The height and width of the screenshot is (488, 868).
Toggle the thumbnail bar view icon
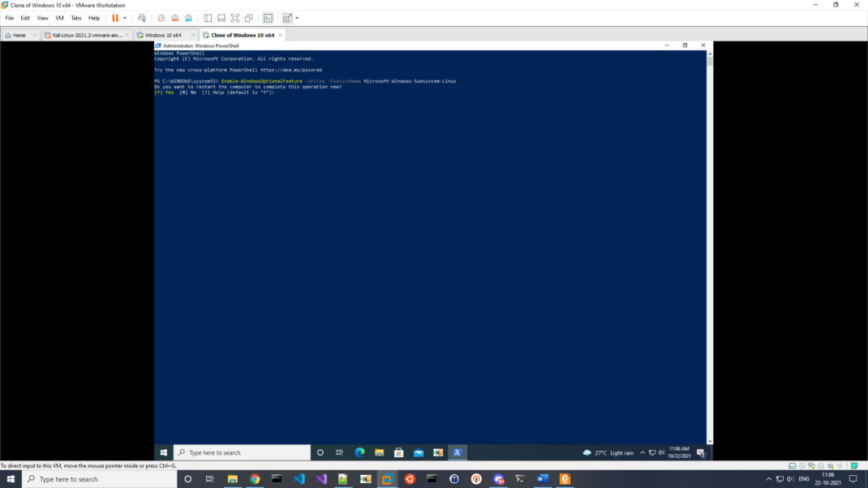(x=221, y=19)
